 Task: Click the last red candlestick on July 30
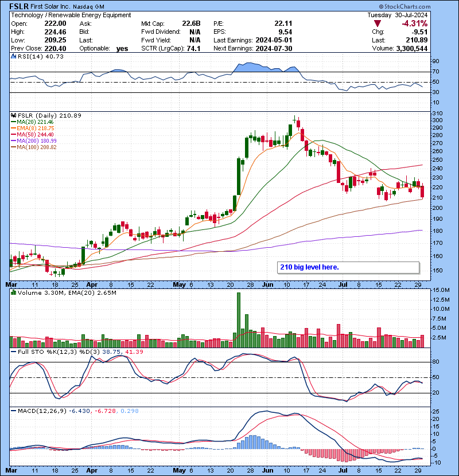click(x=422, y=192)
